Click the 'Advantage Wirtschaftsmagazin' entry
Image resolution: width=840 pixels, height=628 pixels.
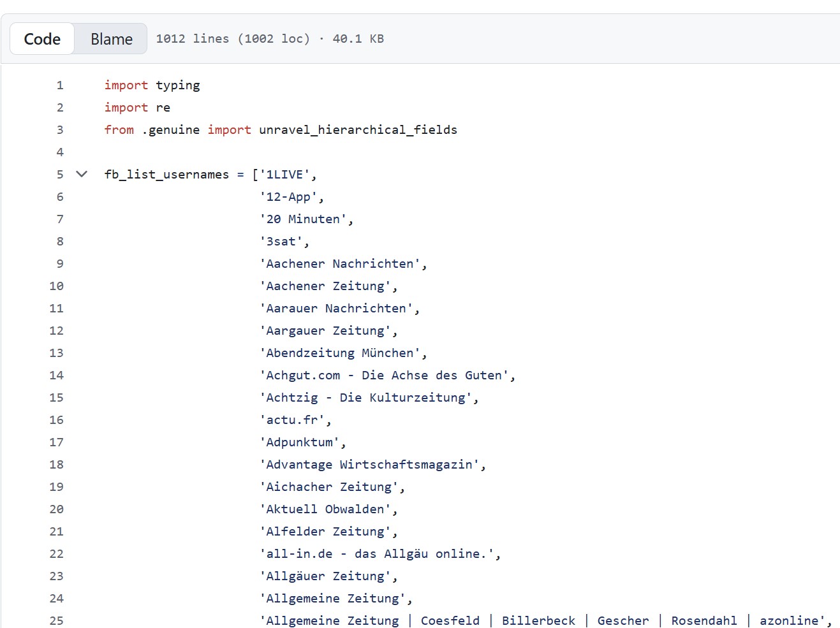click(369, 465)
